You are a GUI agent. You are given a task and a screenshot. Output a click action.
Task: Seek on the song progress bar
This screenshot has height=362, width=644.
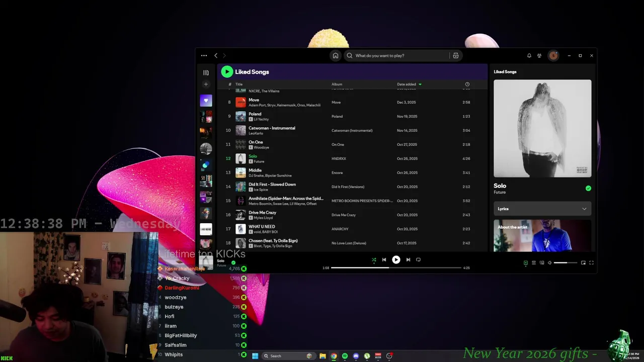coord(396,268)
